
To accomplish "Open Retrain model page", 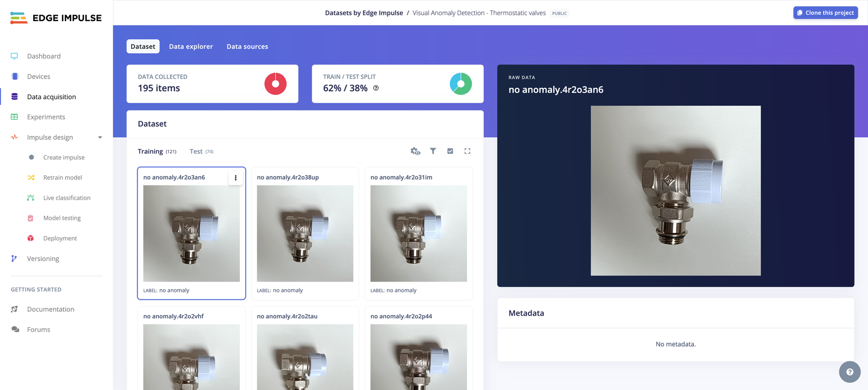I will click(63, 177).
